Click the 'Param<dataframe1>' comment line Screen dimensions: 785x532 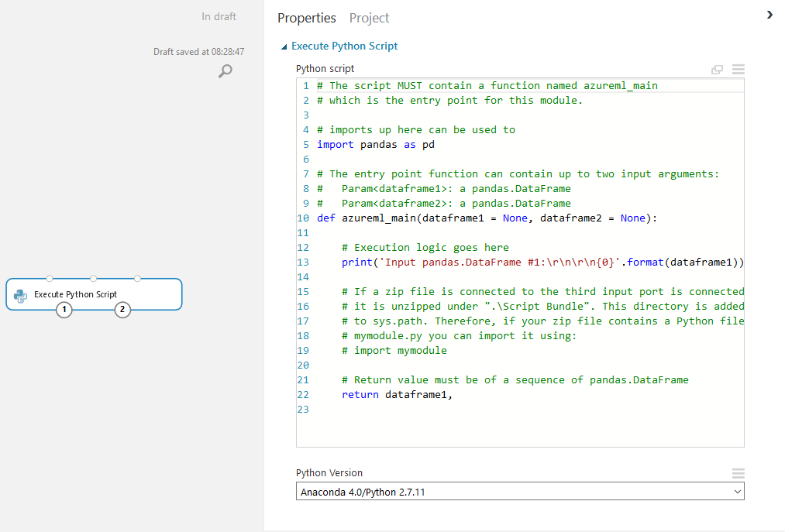click(443, 189)
